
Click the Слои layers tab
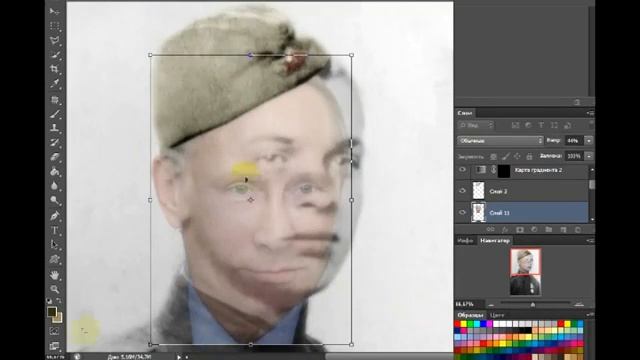pyautogui.click(x=465, y=113)
